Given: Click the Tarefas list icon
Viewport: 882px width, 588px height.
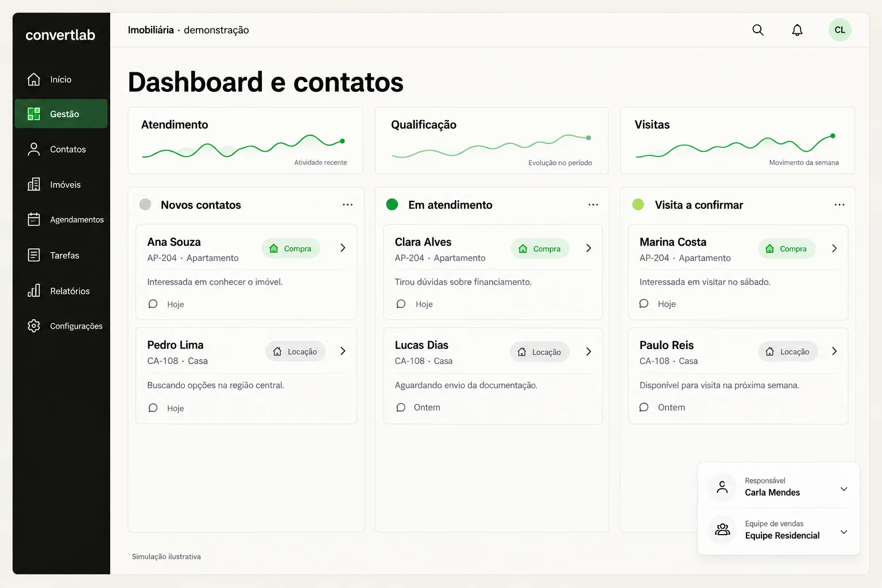Looking at the screenshot, I should click(34, 255).
